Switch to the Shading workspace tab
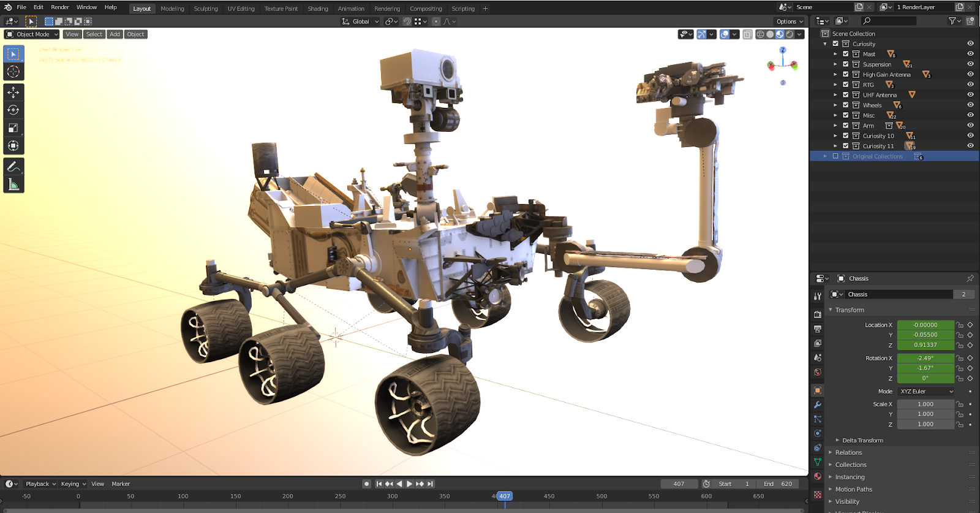The width and height of the screenshot is (980, 513). (x=318, y=9)
